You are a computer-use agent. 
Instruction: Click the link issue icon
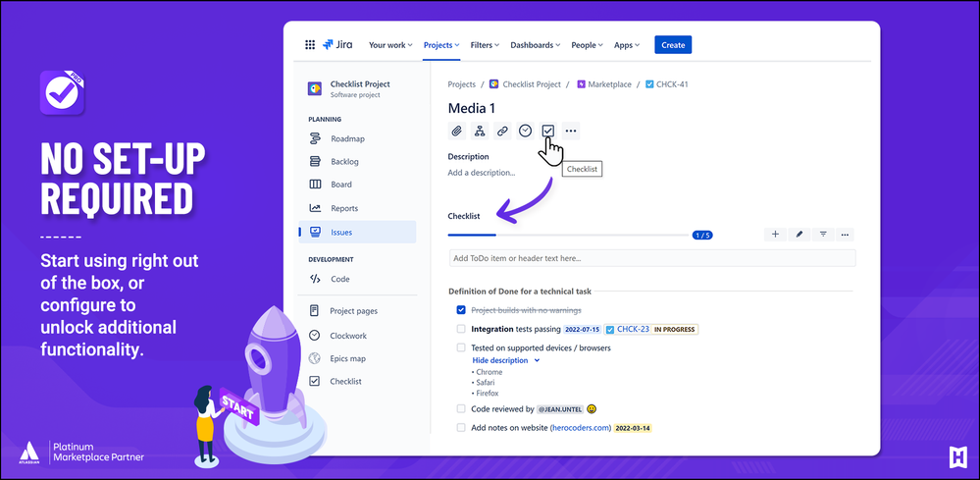click(502, 131)
